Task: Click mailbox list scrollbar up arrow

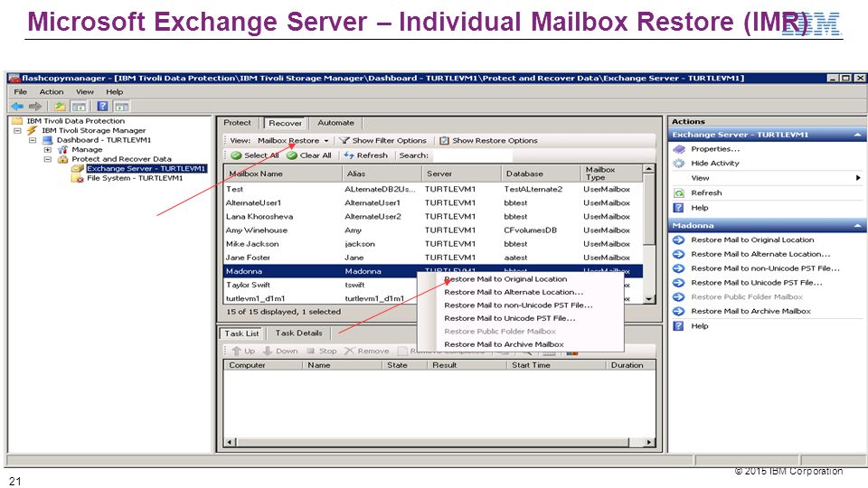Action: 649,168
